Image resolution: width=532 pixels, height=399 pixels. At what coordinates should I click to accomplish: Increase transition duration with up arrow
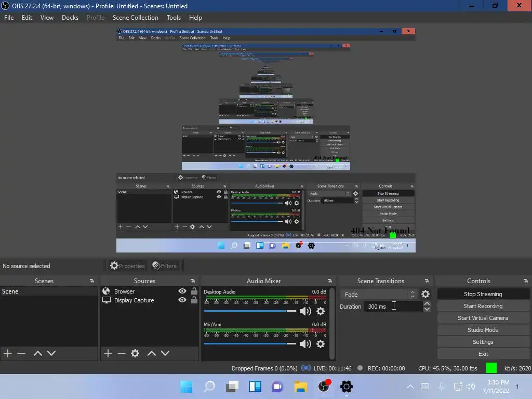427,303
